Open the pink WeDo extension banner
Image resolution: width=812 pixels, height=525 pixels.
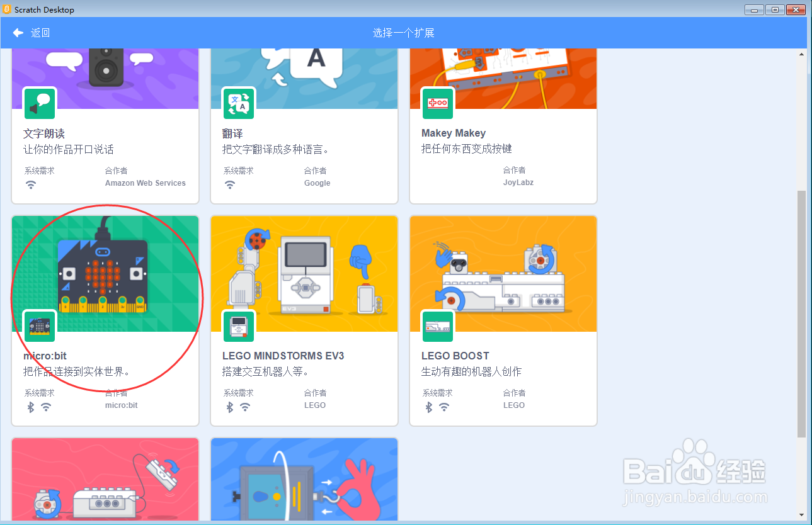click(105, 480)
